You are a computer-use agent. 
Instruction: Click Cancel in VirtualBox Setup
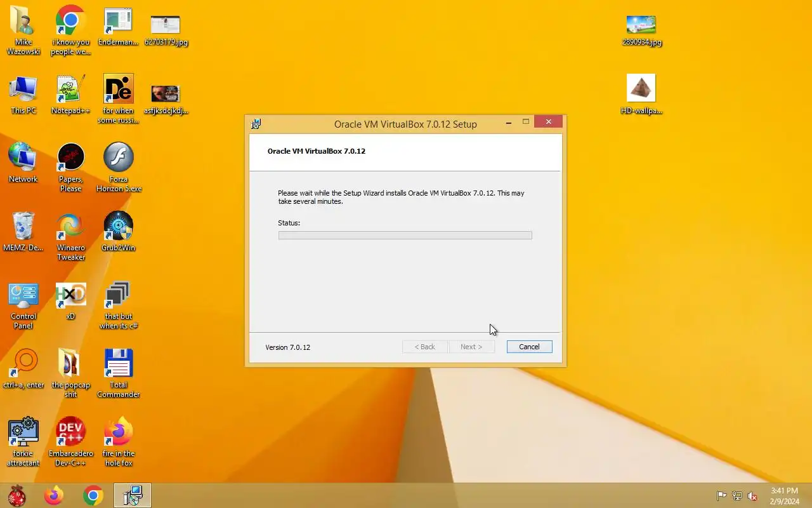point(529,347)
